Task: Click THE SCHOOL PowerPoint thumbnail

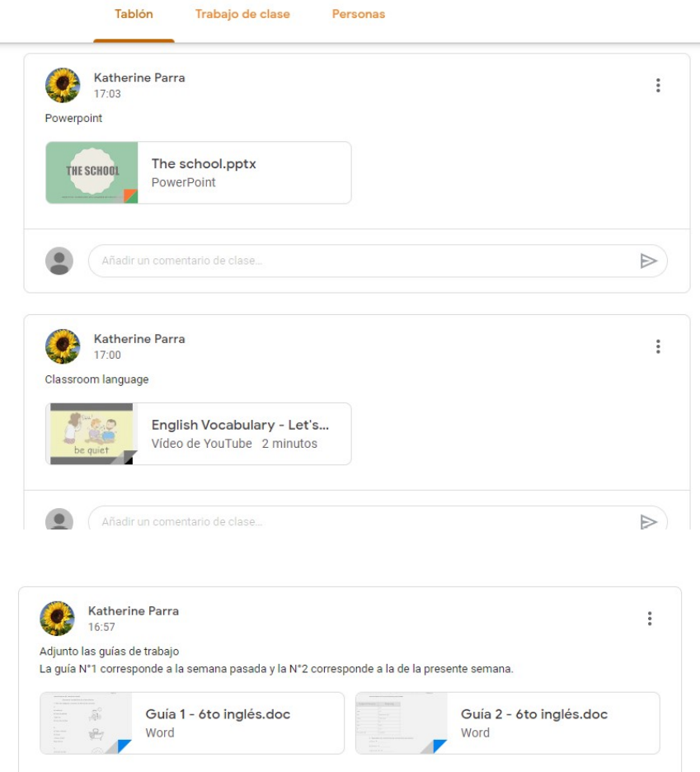Action: [92, 173]
